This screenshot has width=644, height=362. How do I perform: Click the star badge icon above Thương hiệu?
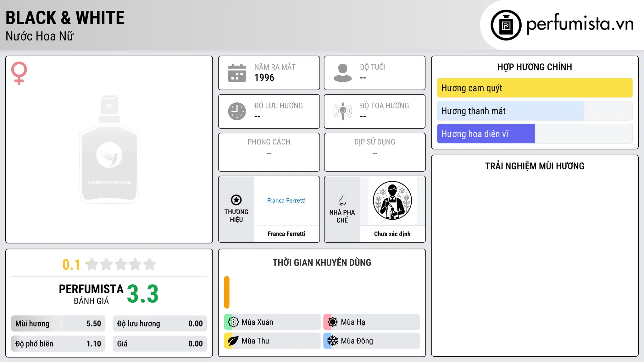tap(236, 200)
